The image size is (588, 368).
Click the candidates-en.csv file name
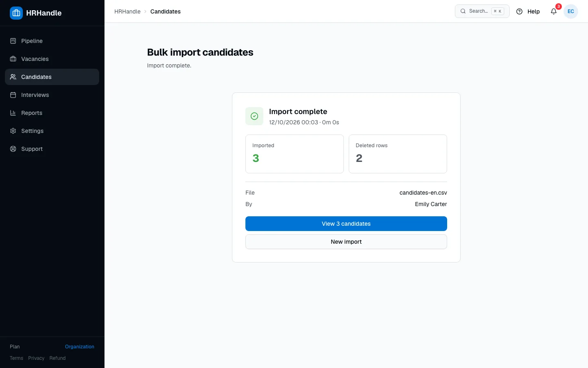point(423,193)
